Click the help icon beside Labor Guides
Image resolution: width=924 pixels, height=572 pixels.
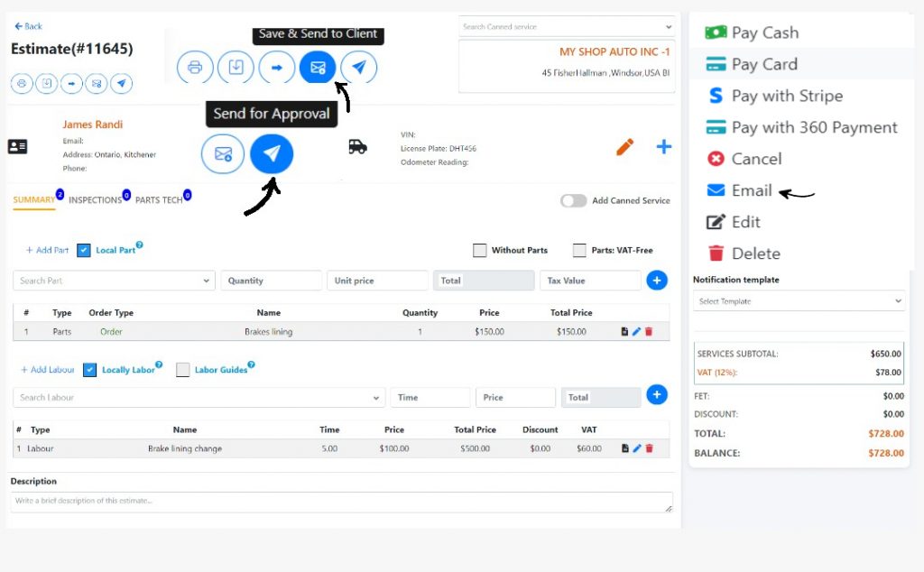(x=252, y=364)
